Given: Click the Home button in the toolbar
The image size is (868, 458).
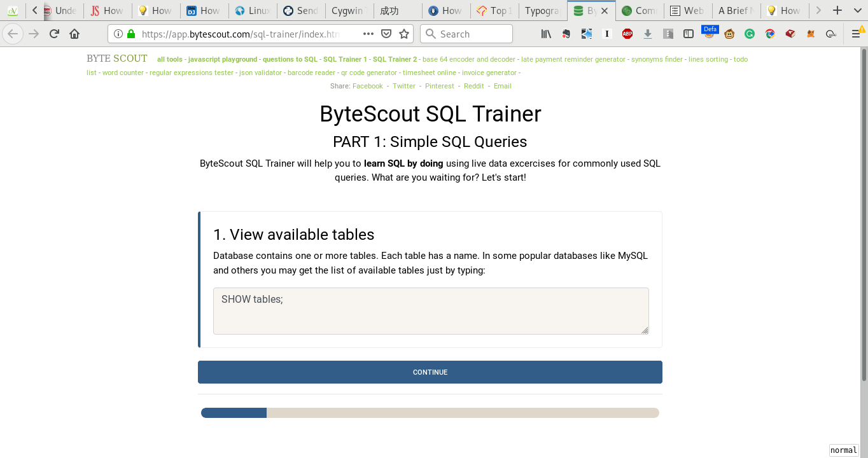Looking at the screenshot, I should pyautogui.click(x=74, y=33).
